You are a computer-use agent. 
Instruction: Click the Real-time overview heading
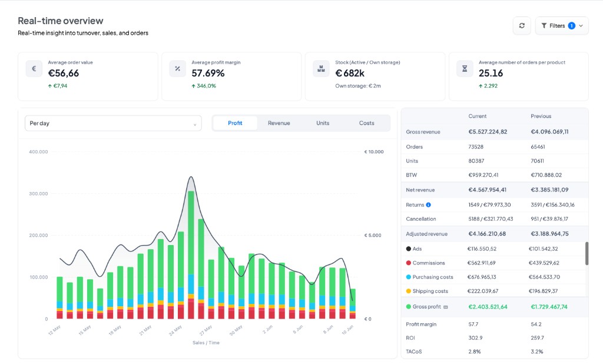pyautogui.click(x=61, y=21)
